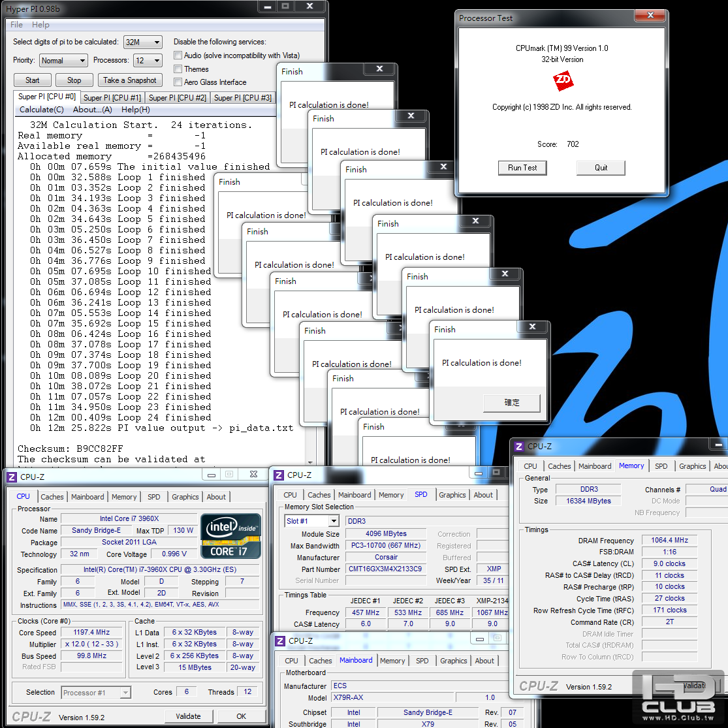Open Graphics tab in CPU-Z CPU window
This screenshot has width=728, height=728.
coord(185,497)
